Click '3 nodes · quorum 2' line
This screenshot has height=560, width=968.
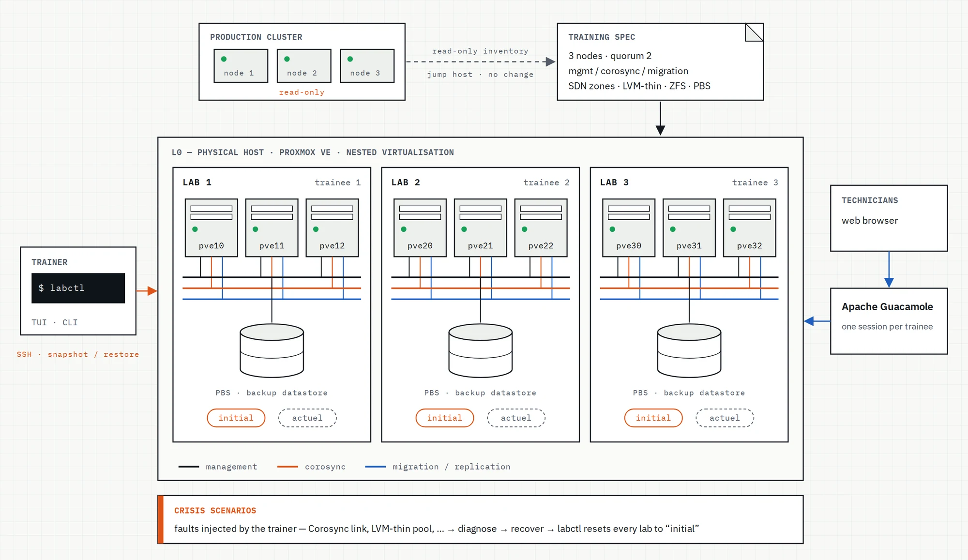click(x=610, y=56)
